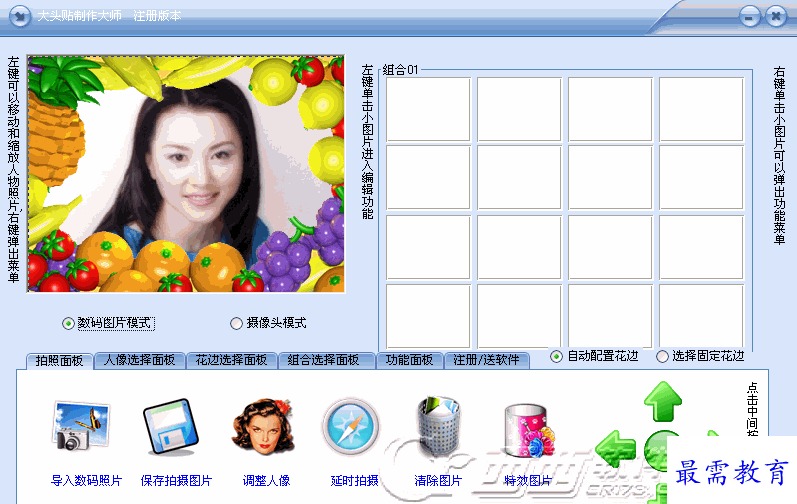This screenshot has height=504, width=797.
Task: Open adjust portrait woman face icon
Action: click(262, 427)
